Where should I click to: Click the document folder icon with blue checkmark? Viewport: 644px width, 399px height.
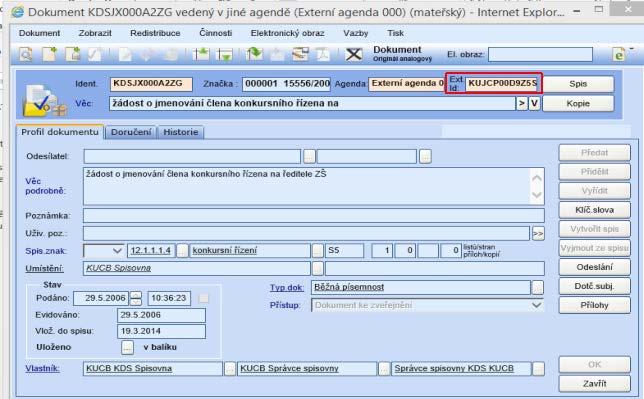(44, 100)
